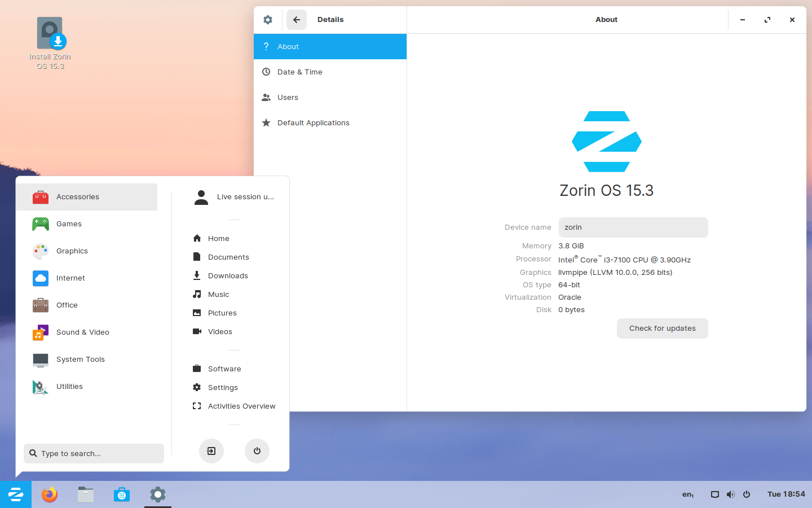Click the network display icon in the tray
Image resolution: width=812 pixels, height=508 pixels.
point(714,494)
